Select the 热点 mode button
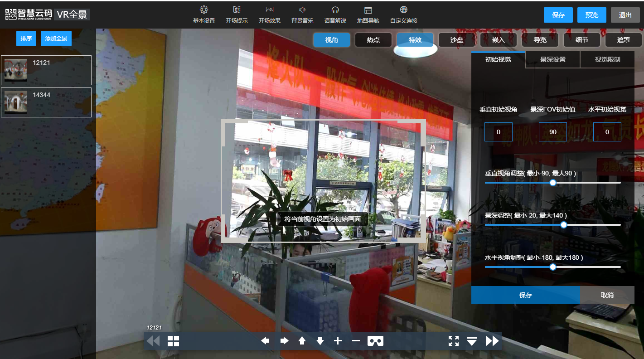The height and width of the screenshot is (359, 644). coord(373,40)
